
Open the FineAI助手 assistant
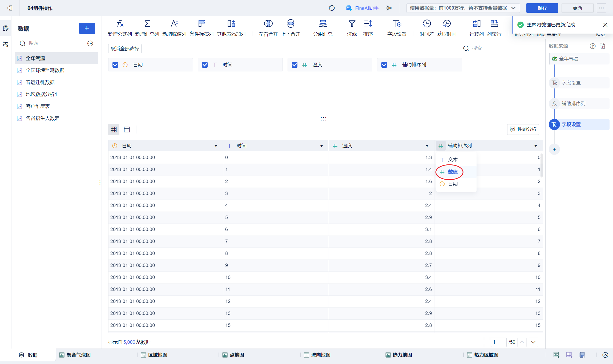point(362,8)
